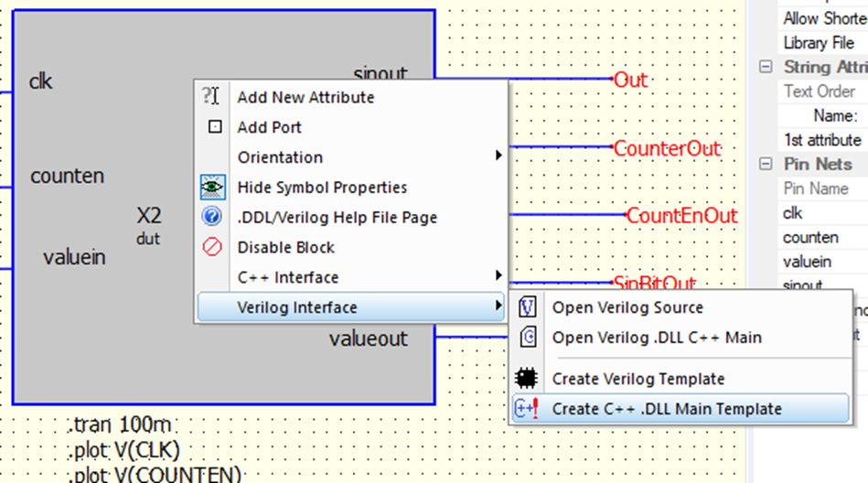The height and width of the screenshot is (483, 868).
Task: Click counten in Pin Nets list
Action: click(x=822, y=238)
